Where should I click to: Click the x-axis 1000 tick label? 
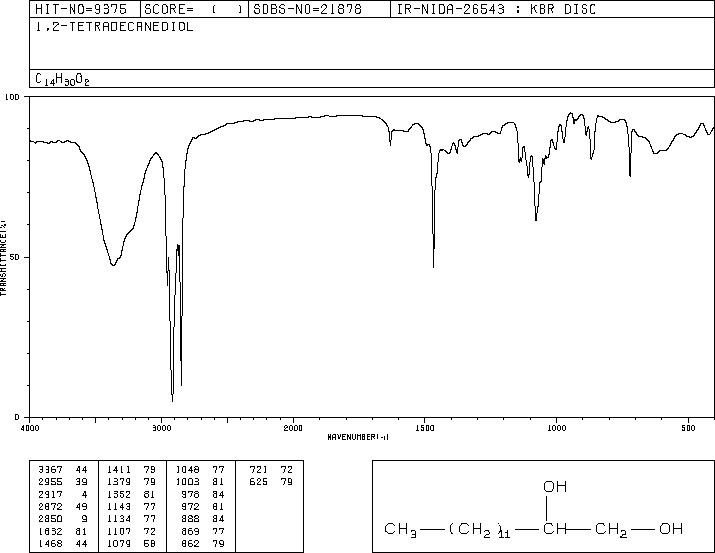(556, 428)
